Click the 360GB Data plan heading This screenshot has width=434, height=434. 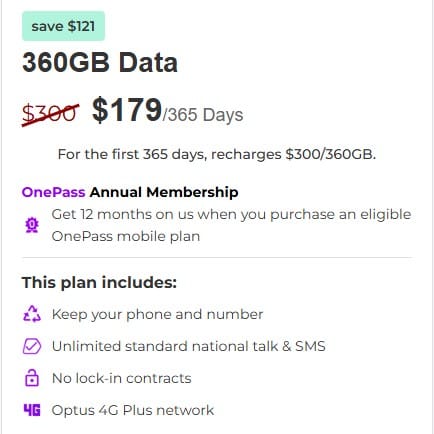[x=100, y=63]
